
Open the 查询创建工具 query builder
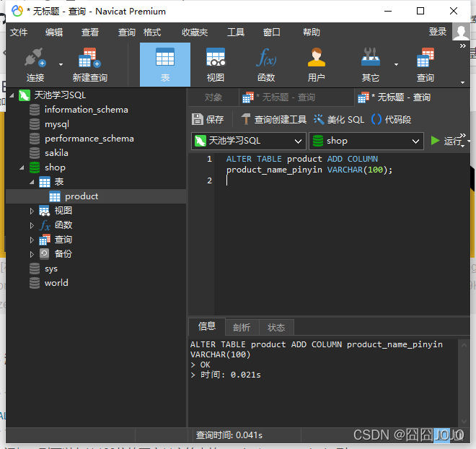[x=274, y=119]
